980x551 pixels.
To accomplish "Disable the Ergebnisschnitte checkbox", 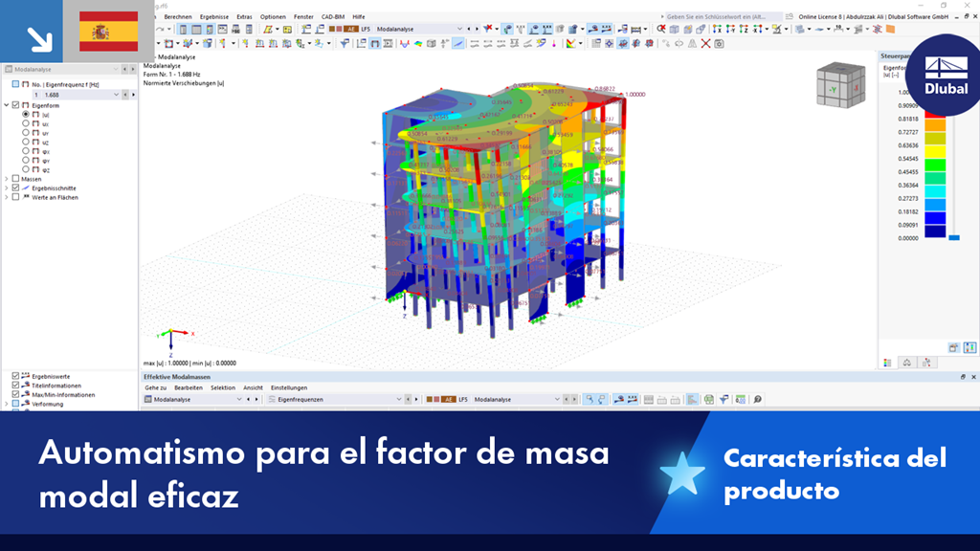I will (x=14, y=187).
